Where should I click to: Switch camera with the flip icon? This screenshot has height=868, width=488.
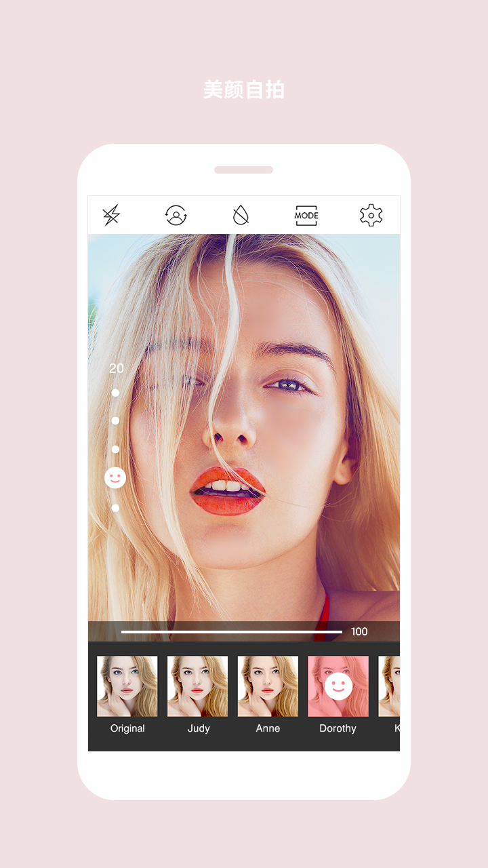pyautogui.click(x=176, y=216)
